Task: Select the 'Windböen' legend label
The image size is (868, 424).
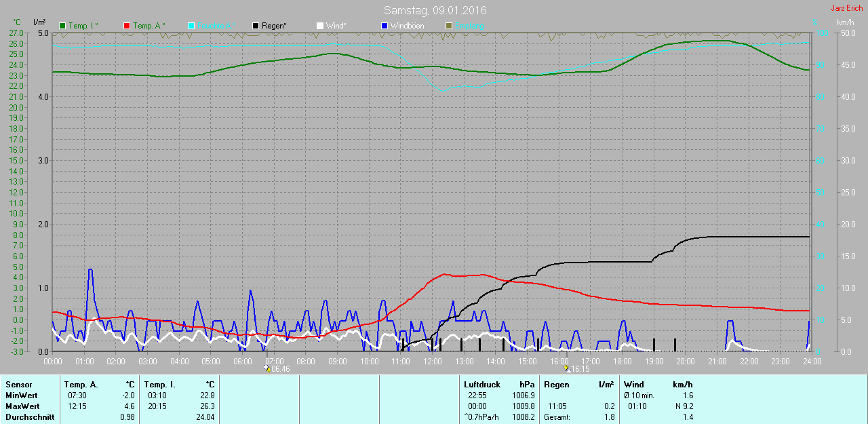Action: 407,26
